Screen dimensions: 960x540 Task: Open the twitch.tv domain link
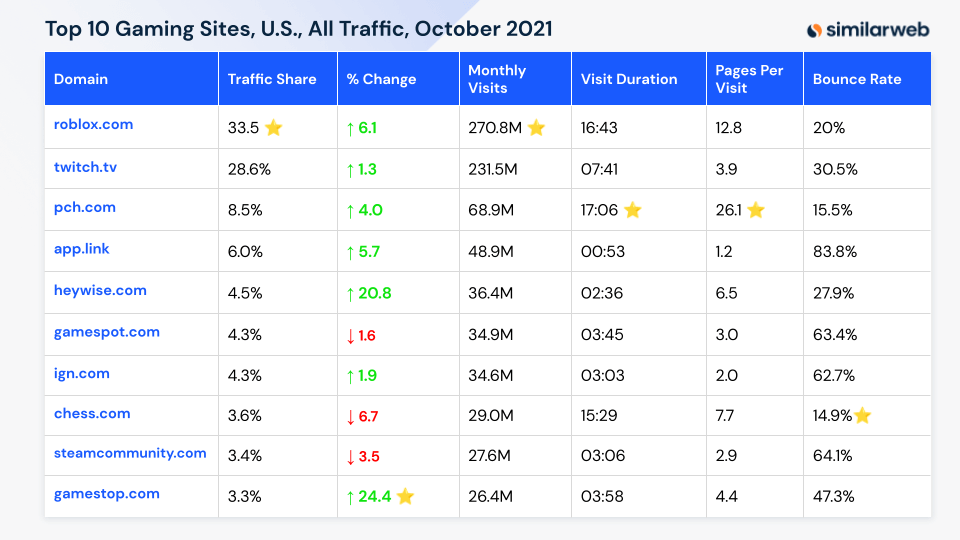coord(85,167)
